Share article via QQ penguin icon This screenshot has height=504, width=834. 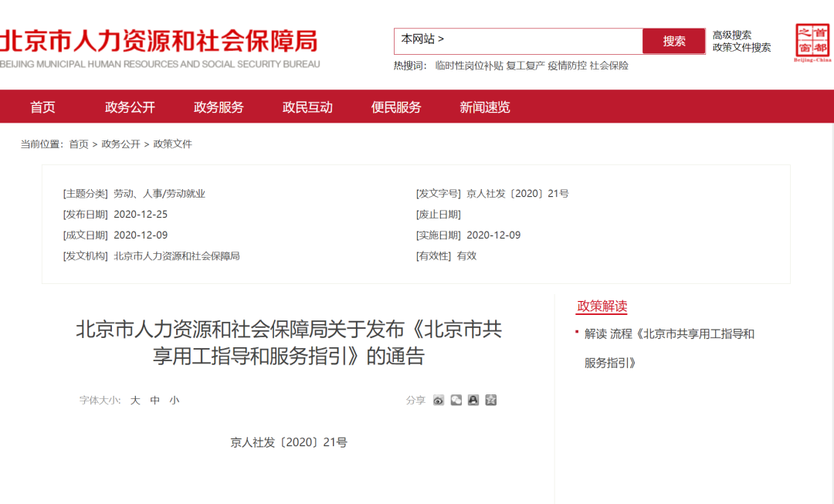click(x=473, y=400)
